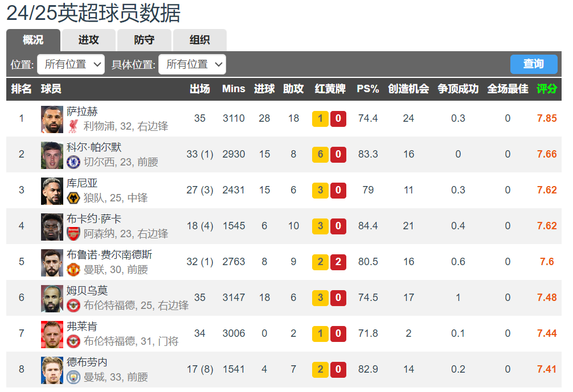Click rating 7.41 for 德布劳内

click(547, 369)
